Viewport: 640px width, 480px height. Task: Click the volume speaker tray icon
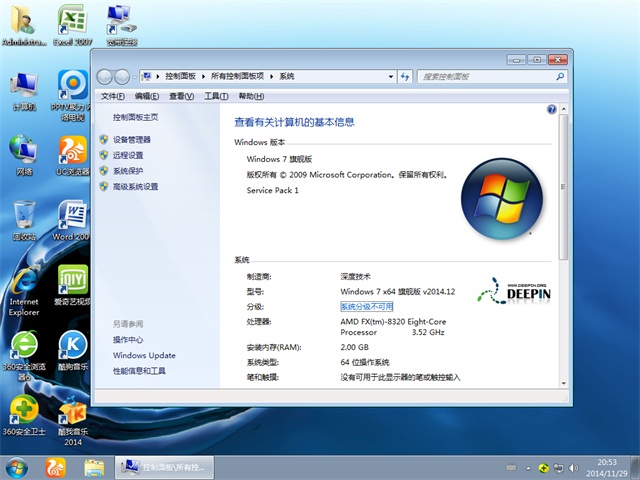click(573, 468)
